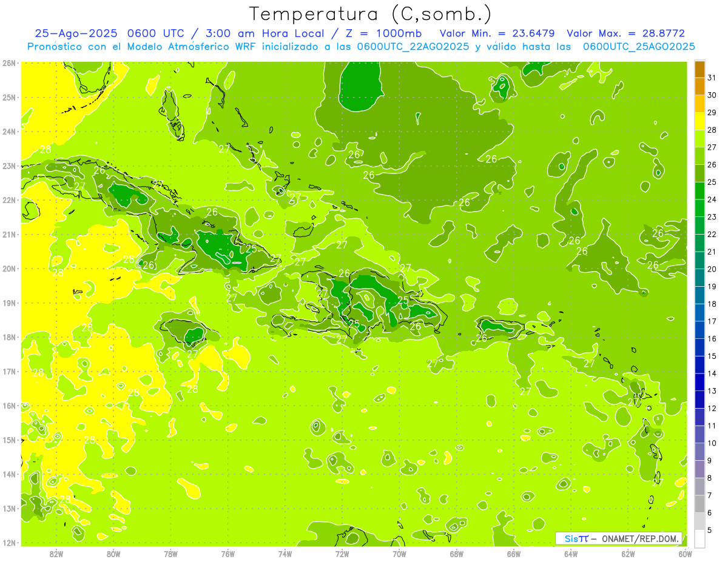Click the '20N' latitude axis label
Viewport: 728px width, 562px height.
[9, 269]
